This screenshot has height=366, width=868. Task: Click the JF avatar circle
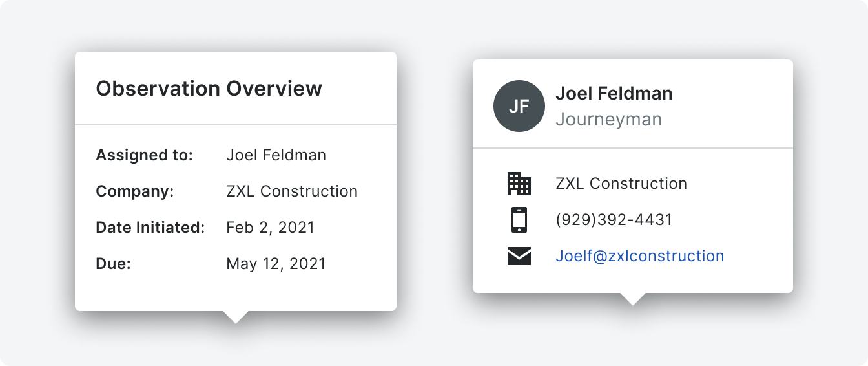coord(519,107)
